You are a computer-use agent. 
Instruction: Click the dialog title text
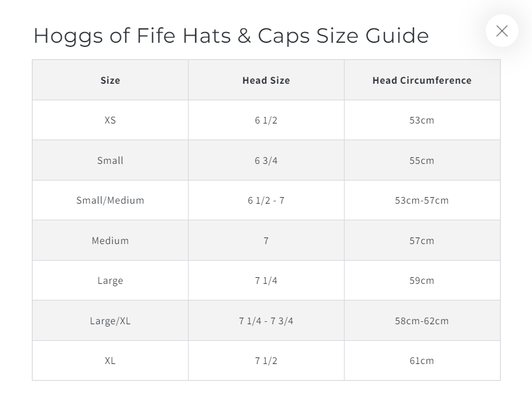[x=231, y=36]
